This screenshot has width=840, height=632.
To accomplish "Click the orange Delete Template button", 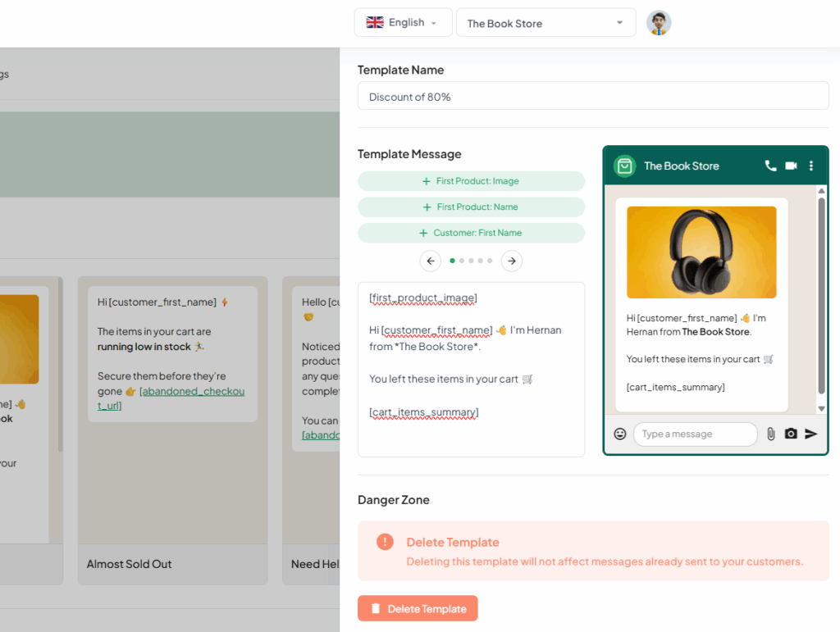I will pyautogui.click(x=418, y=608).
